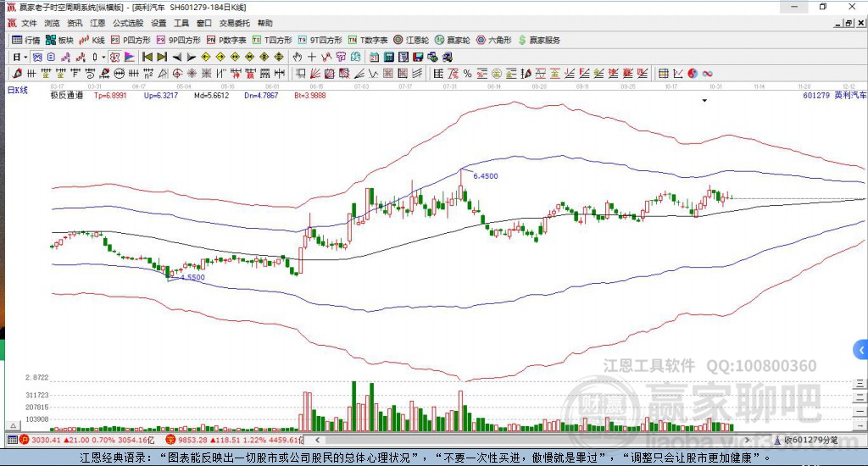Select the crosshair plus tool

coord(312,57)
